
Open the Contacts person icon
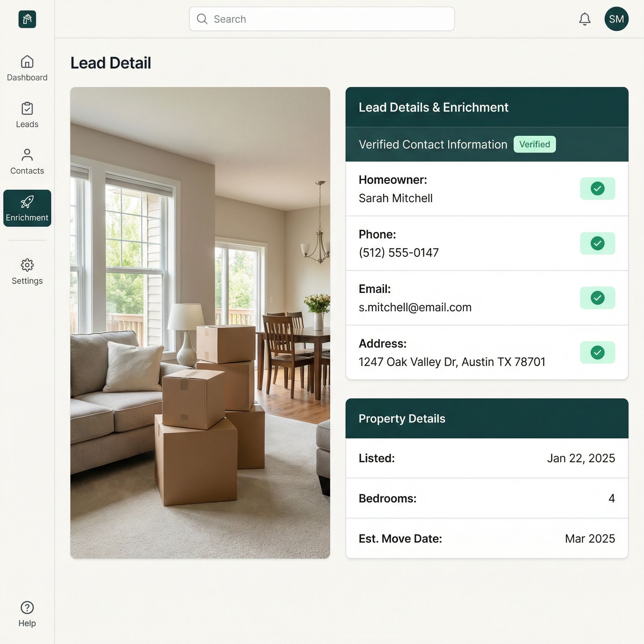27,155
